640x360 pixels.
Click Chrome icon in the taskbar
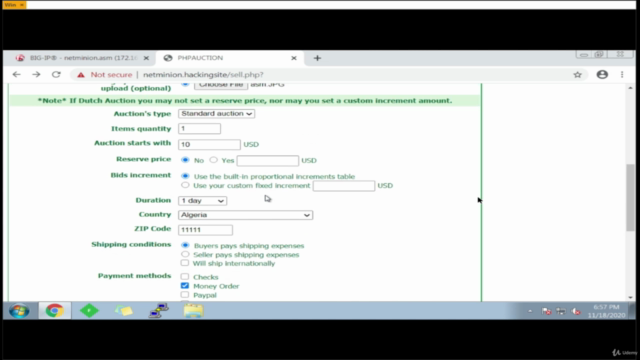click(x=55, y=311)
